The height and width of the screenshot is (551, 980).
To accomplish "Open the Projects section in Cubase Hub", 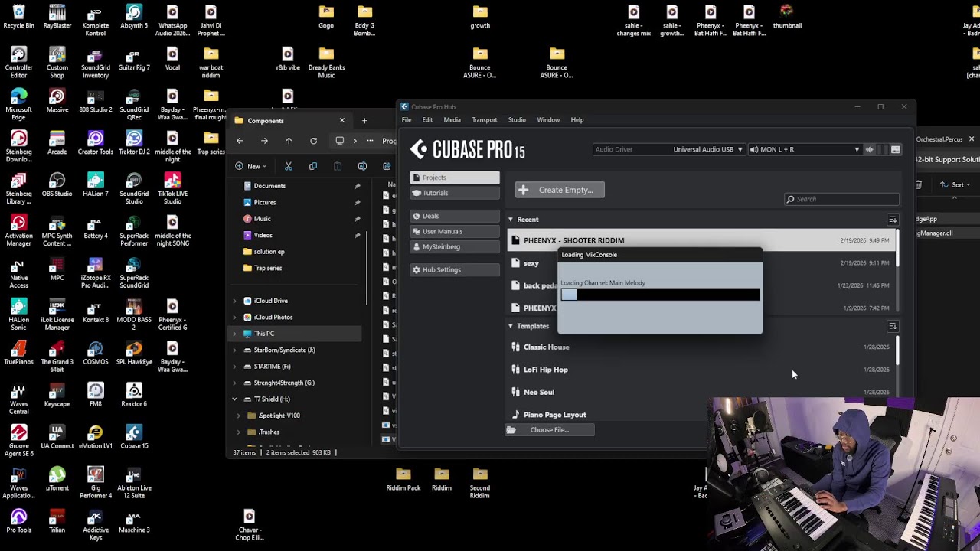I will coord(455,178).
